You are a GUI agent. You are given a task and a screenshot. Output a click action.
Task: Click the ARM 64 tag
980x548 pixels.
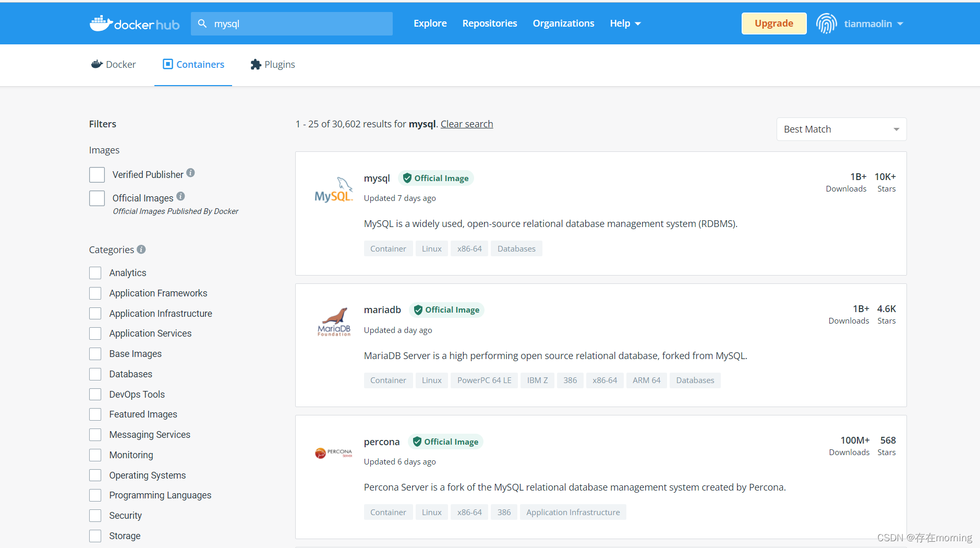point(647,380)
